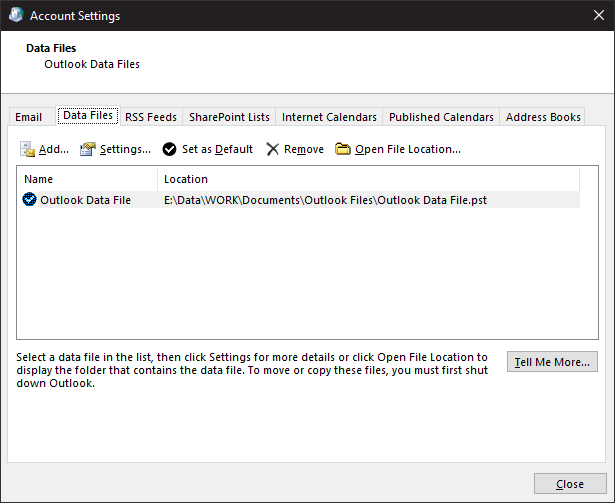Select the Outlook Data File row name

tap(86, 200)
